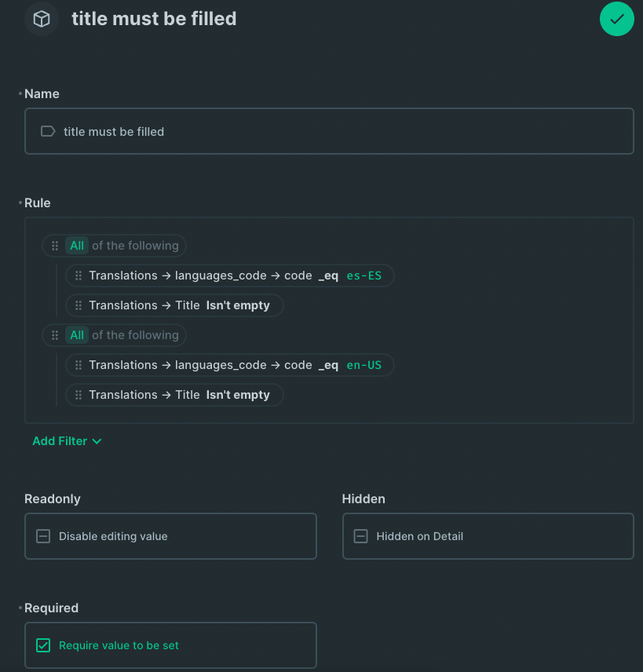This screenshot has width=643, height=672.
Task: Expand the Add Filter dropdown chevron
Action: [97, 441]
